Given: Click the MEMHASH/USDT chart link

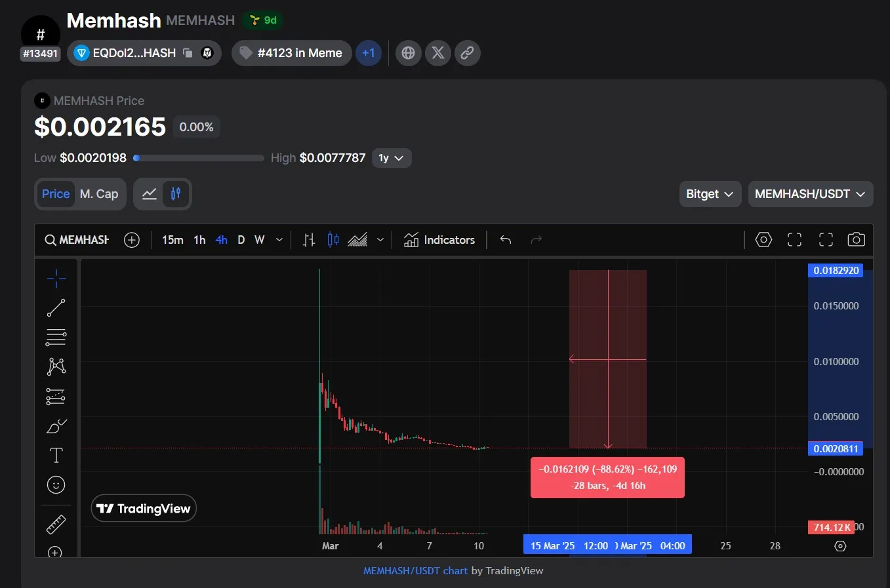Looking at the screenshot, I should pos(415,571).
